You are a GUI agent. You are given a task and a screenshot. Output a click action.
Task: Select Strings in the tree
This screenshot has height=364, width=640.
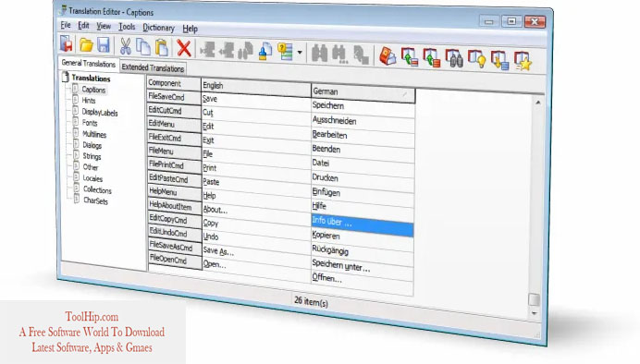click(92, 156)
